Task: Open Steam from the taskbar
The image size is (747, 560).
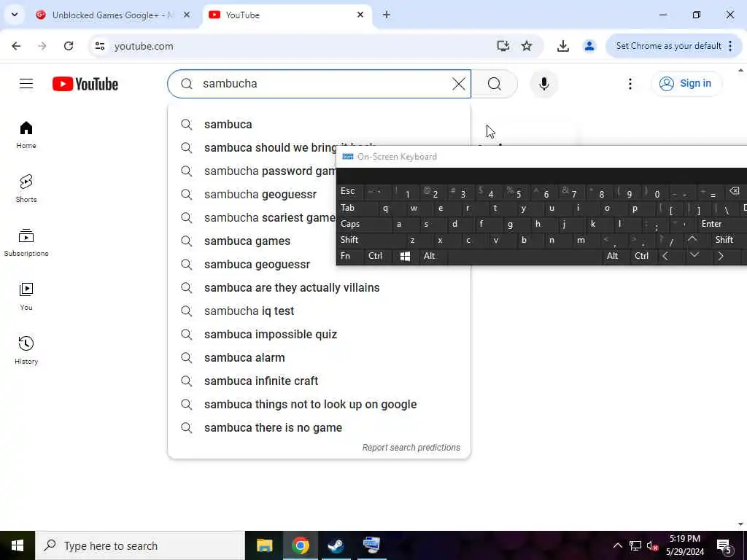Action: pyautogui.click(x=336, y=545)
